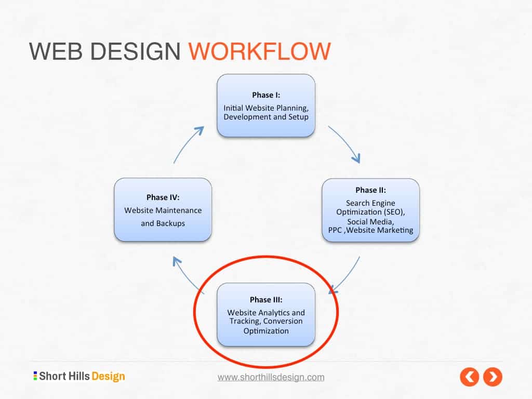This screenshot has width=532, height=399.
Task: Click the Short Hills Design logo icon
Action: click(35, 376)
